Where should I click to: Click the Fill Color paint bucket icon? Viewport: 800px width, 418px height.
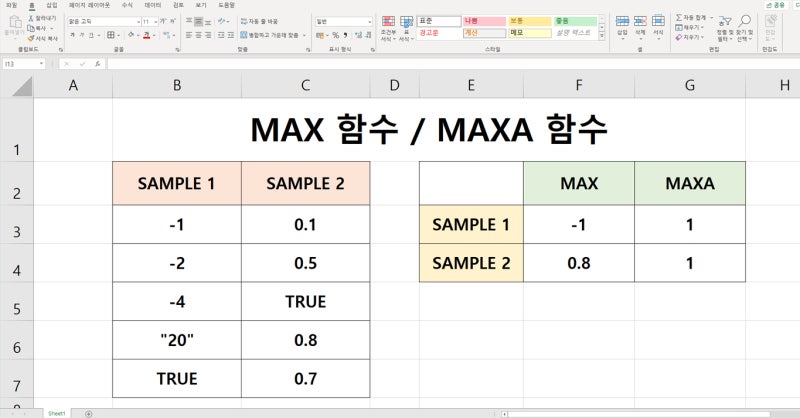(131, 35)
